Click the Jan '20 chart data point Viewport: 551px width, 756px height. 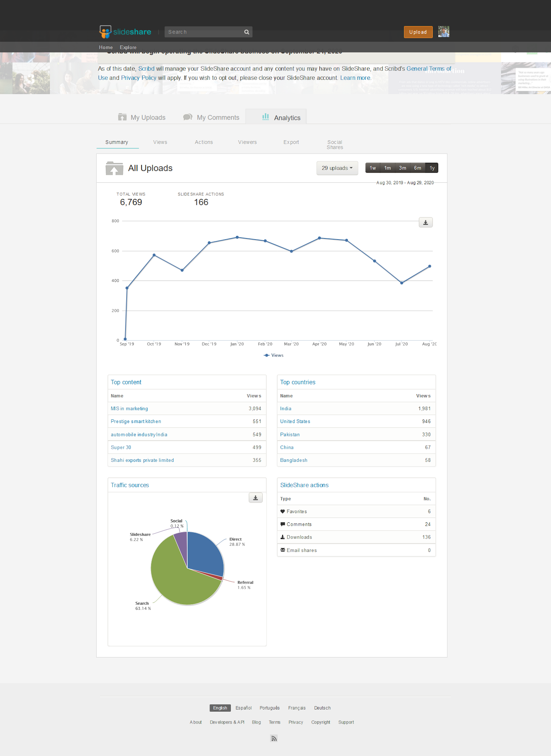(x=237, y=237)
